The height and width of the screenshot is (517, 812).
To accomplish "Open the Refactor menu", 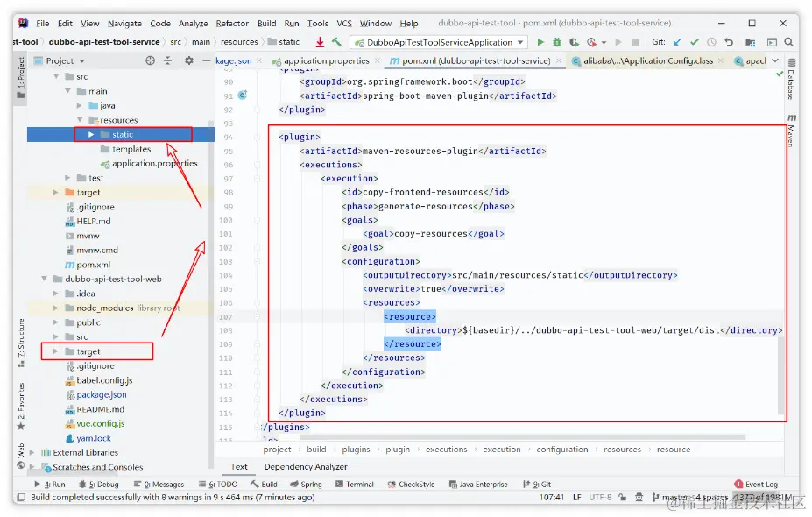I will coord(232,24).
